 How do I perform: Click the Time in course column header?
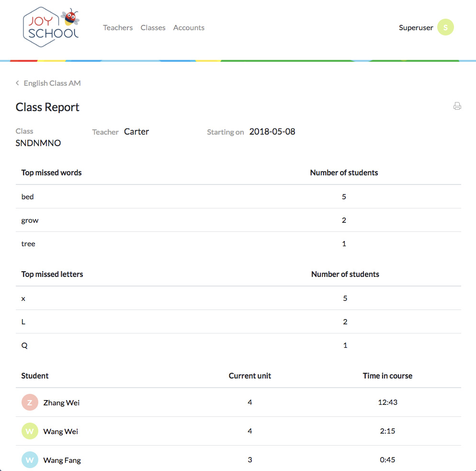click(387, 376)
